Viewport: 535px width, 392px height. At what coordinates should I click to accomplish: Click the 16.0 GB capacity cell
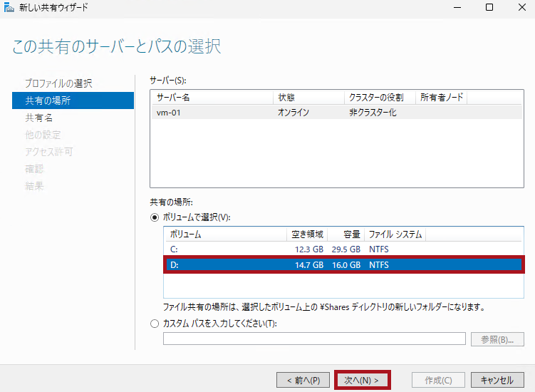tap(346, 265)
